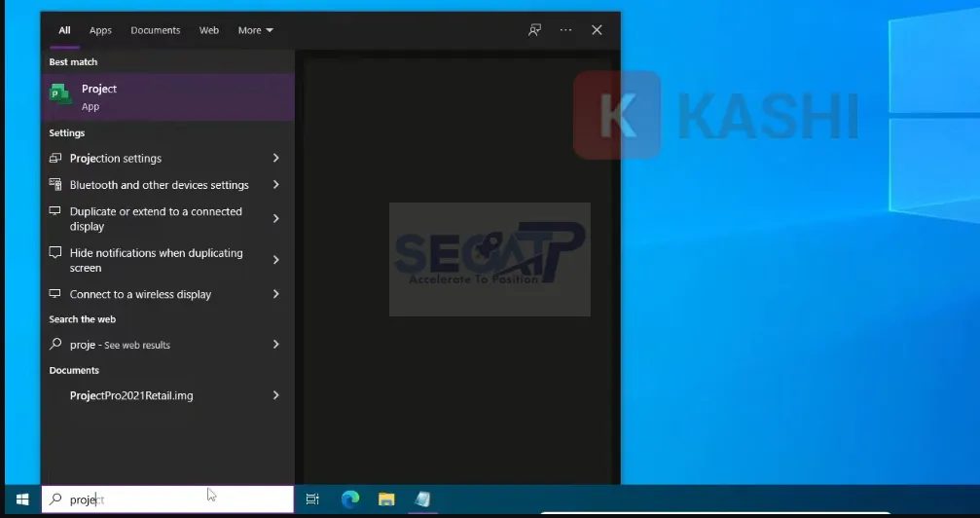The height and width of the screenshot is (518, 980).
Task: Switch to the Web tab
Action: coord(209,30)
